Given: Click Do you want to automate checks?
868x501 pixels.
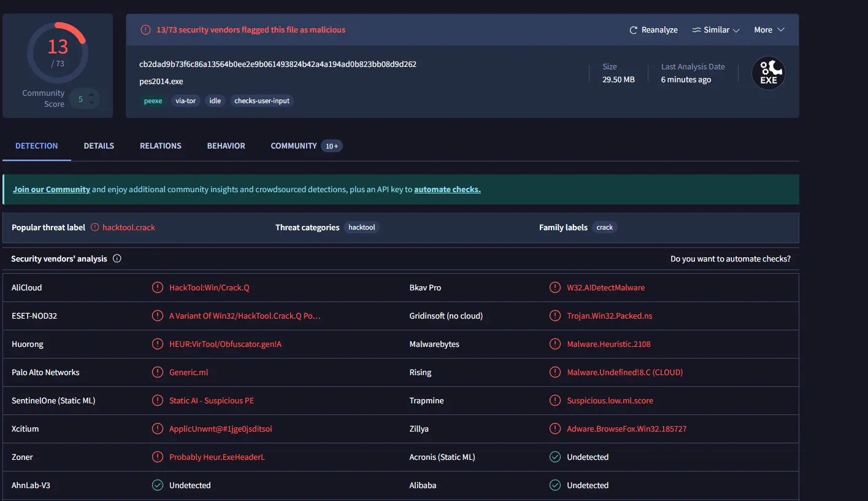Looking at the screenshot, I should point(731,258).
